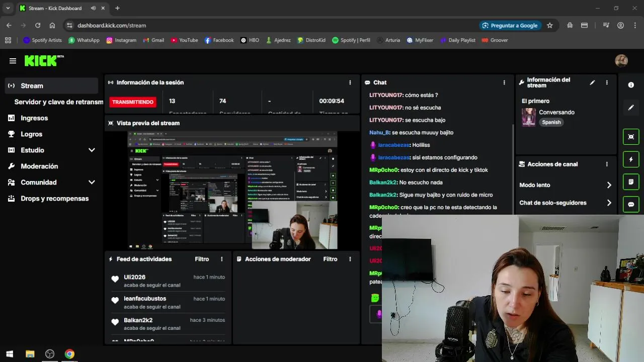Open the Filtro dropdown in Acciones de moderador
The height and width of the screenshot is (362, 644).
(330, 259)
